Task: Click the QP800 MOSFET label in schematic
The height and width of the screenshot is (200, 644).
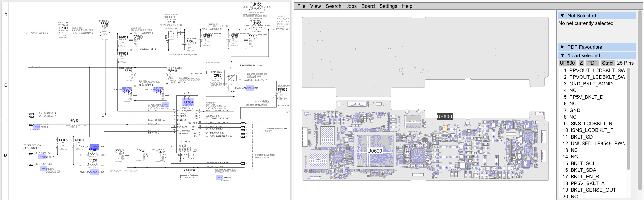Action: (171, 22)
